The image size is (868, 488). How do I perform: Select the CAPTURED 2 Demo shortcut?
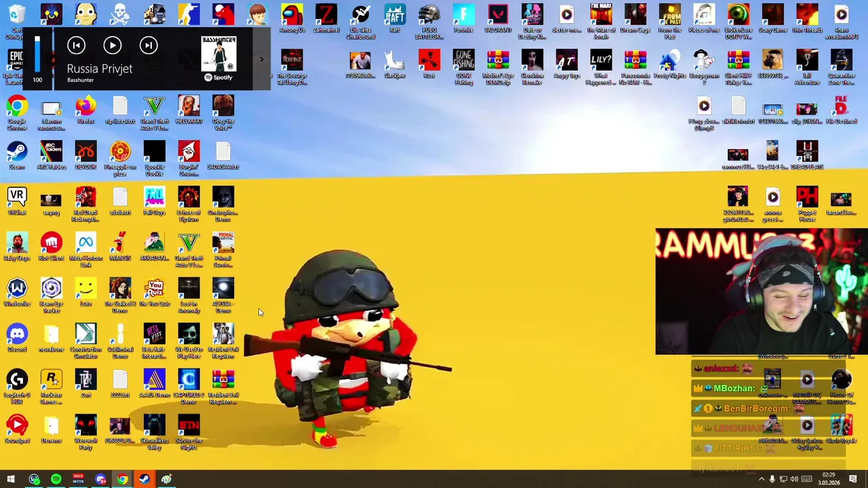click(189, 387)
